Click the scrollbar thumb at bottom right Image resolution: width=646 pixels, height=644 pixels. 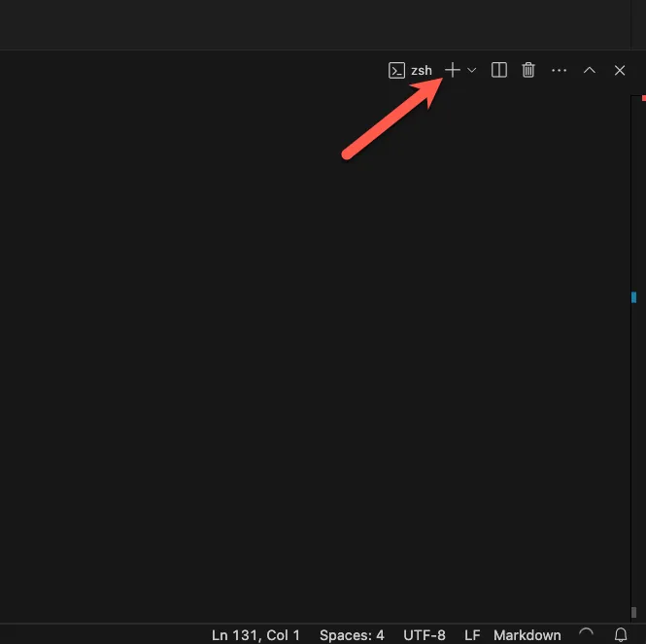coord(633,612)
